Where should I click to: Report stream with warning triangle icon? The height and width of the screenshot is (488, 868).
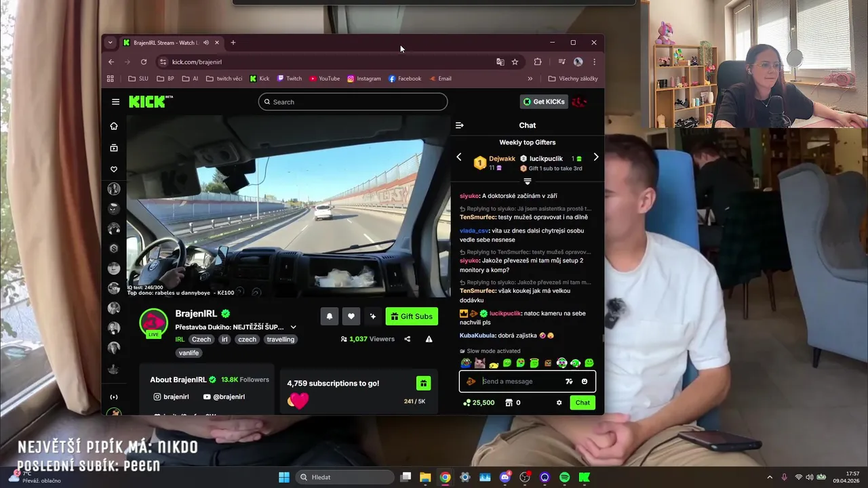coord(429,339)
